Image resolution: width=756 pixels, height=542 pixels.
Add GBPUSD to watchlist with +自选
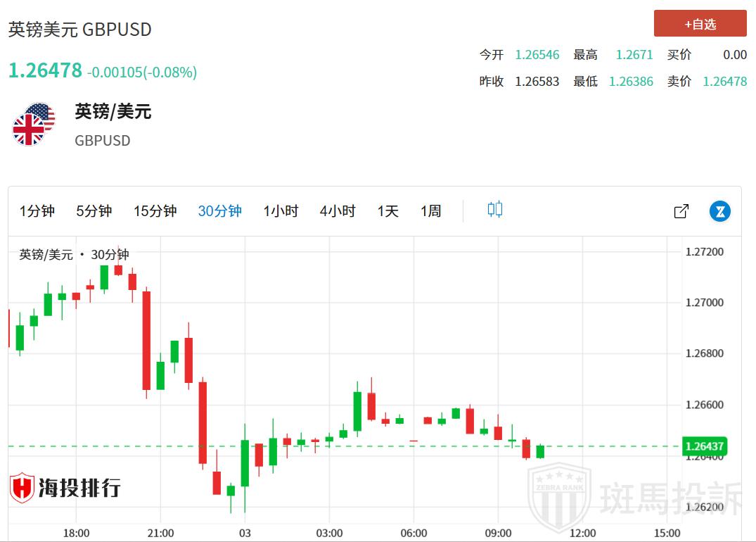(700, 24)
